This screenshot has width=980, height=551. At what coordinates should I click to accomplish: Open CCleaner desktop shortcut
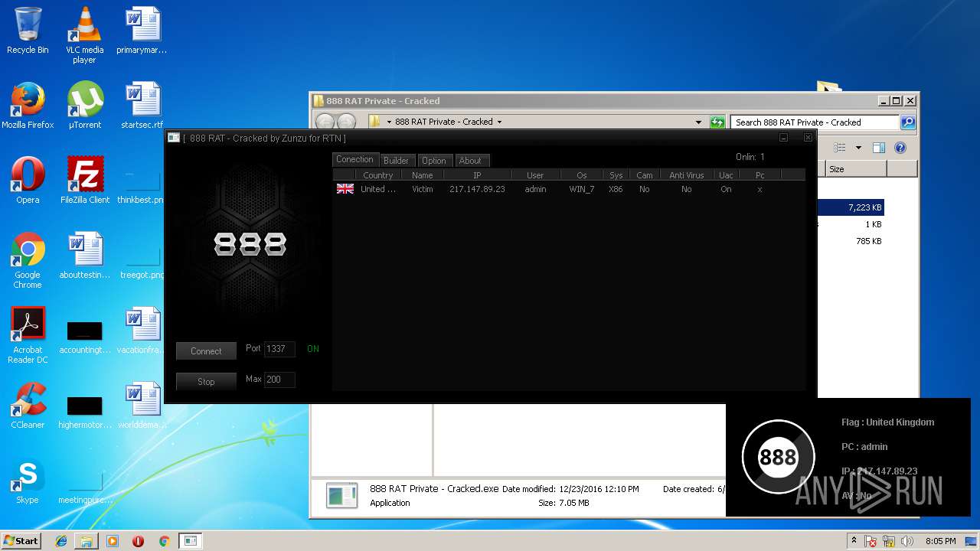[x=28, y=406]
